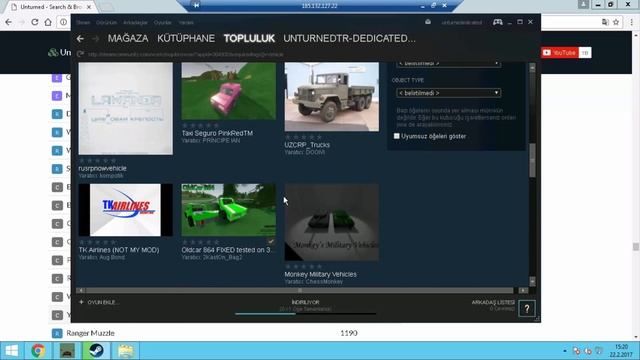Viewport: 640px width, 360px height.
Task: Open 'Oldcar 864 FIXED' item title
Action: coord(228,250)
